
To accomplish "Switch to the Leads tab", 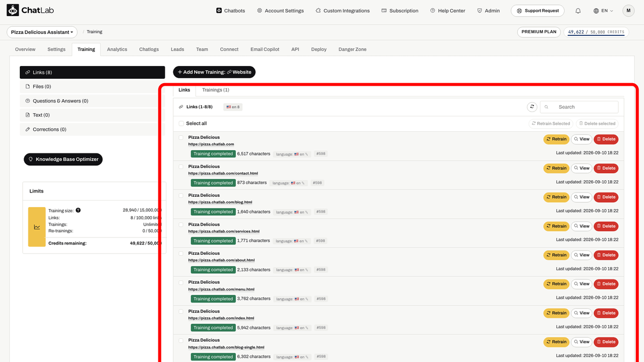I will tap(177, 49).
